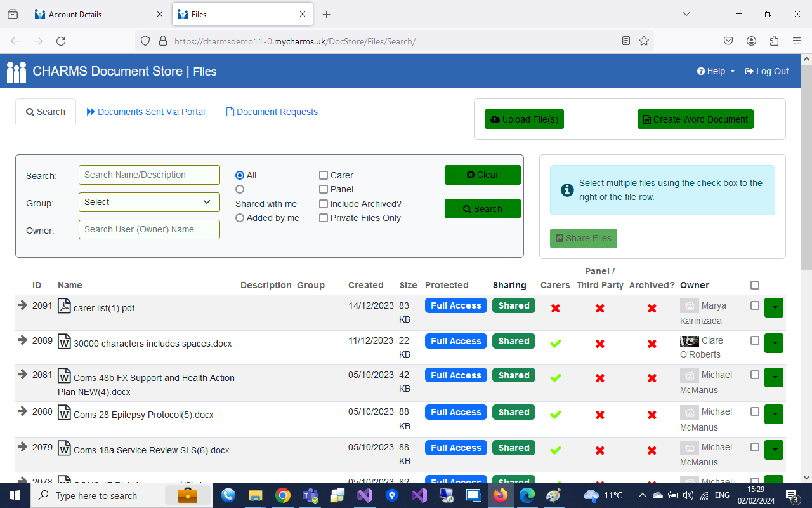
Task: Reload page with browser refresh icon
Action: coord(61,41)
